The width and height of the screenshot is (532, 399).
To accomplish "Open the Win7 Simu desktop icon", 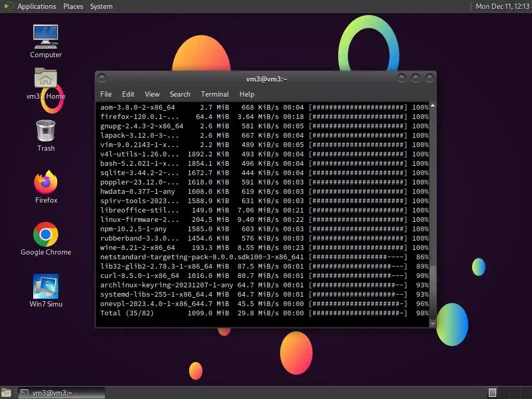I will click(x=46, y=291).
